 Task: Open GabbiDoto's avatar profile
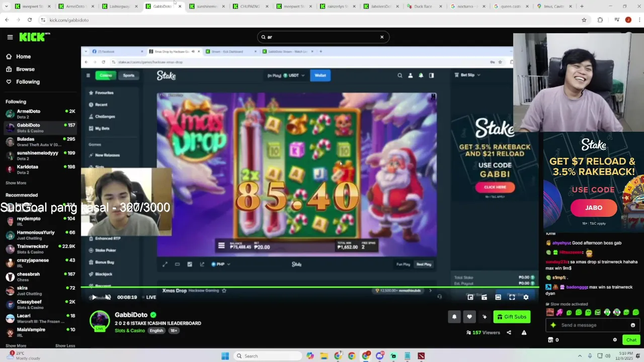[100, 321]
